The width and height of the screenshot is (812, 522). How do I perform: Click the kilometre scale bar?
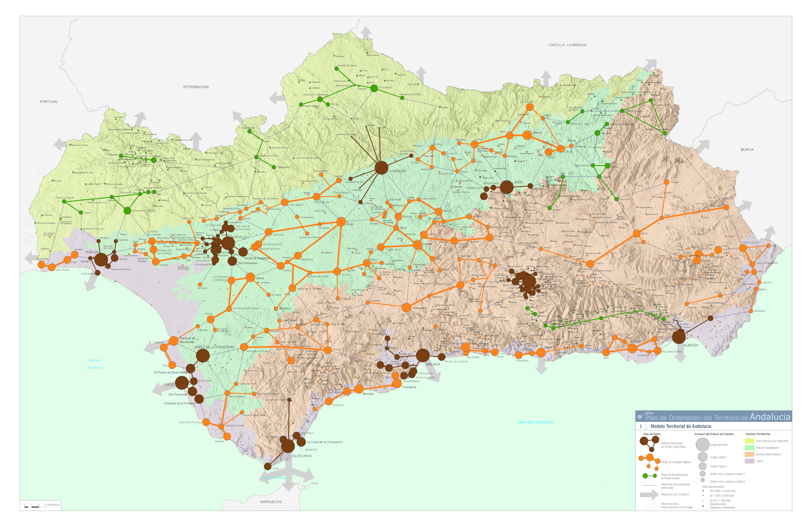click(x=35, y=506)
